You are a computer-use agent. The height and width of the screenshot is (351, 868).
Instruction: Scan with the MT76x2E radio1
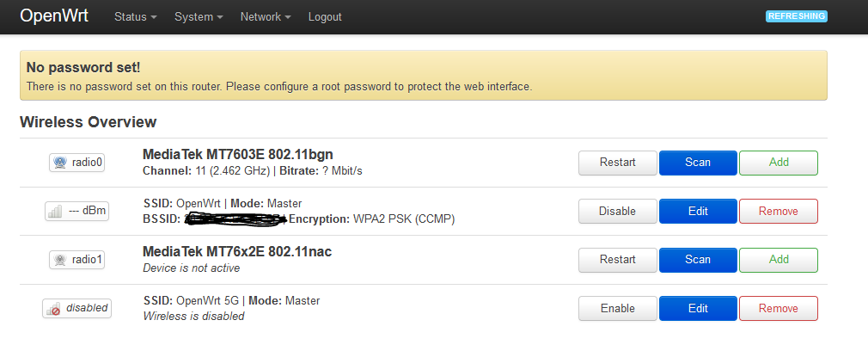coord(698,260)
